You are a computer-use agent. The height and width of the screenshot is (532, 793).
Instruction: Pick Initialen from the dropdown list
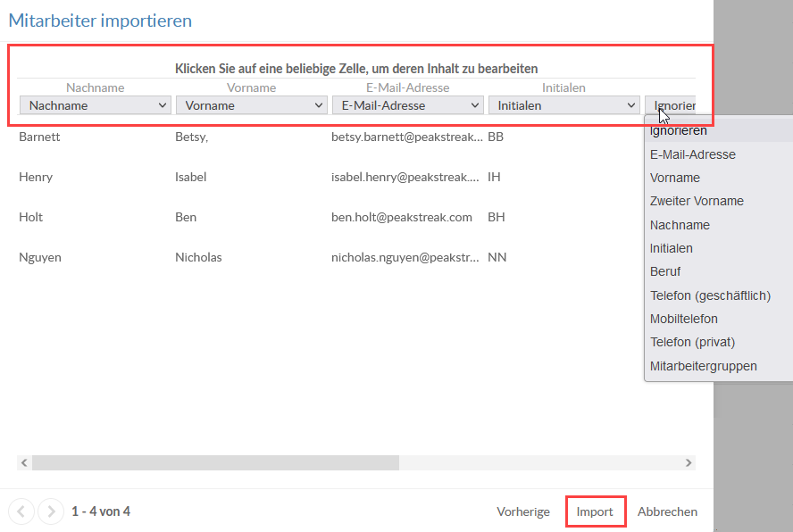[x=672, y=248]
